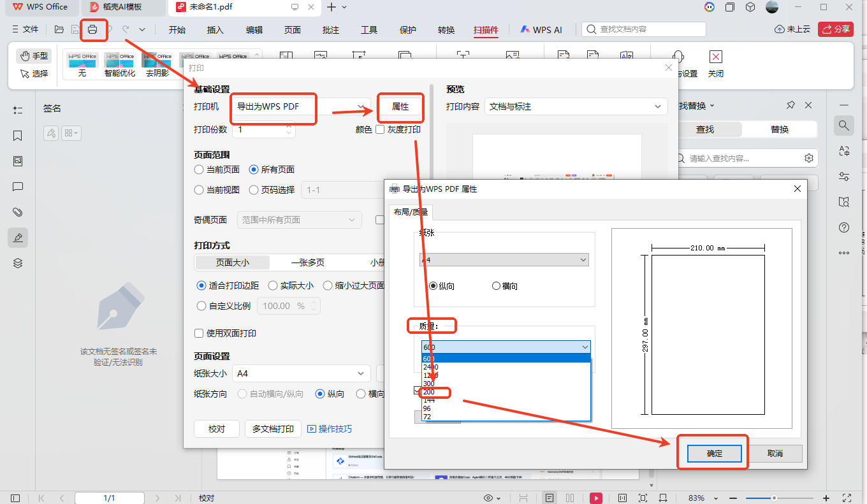The width and height of the screenshot is (867, 504).
Task: Switch to the 替换 tab in find panel
Action: tap(780, 129)
